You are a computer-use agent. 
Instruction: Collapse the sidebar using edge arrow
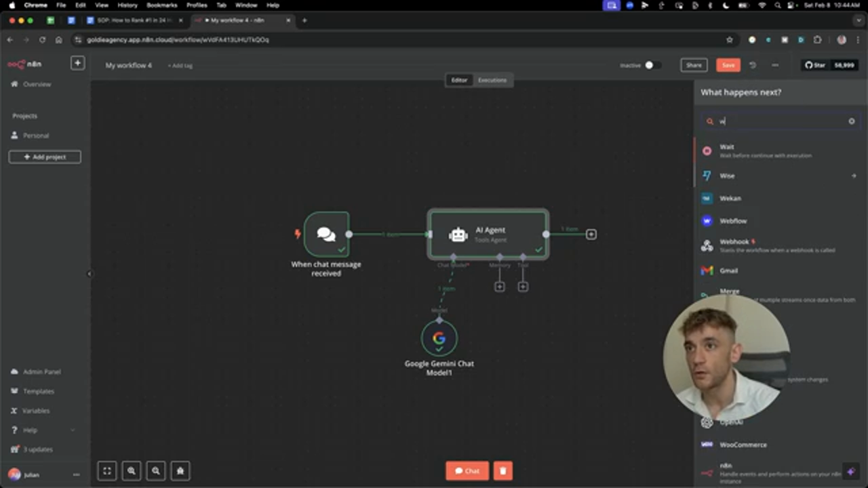tap(90, 274)
